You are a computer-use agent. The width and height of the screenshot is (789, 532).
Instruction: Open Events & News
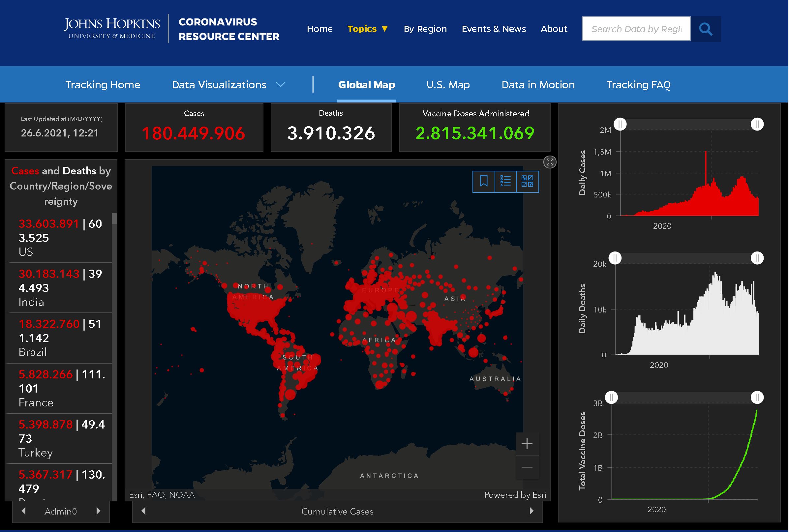494,29
